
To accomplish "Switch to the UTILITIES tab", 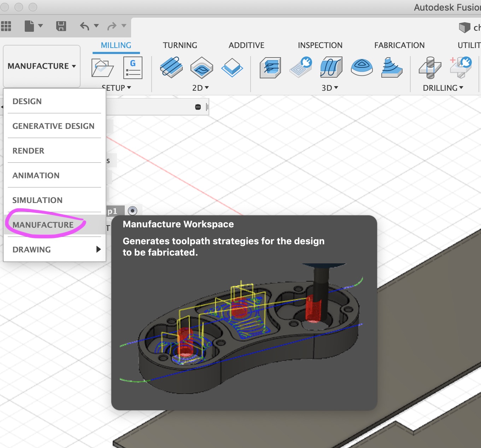I will (469, 45).
